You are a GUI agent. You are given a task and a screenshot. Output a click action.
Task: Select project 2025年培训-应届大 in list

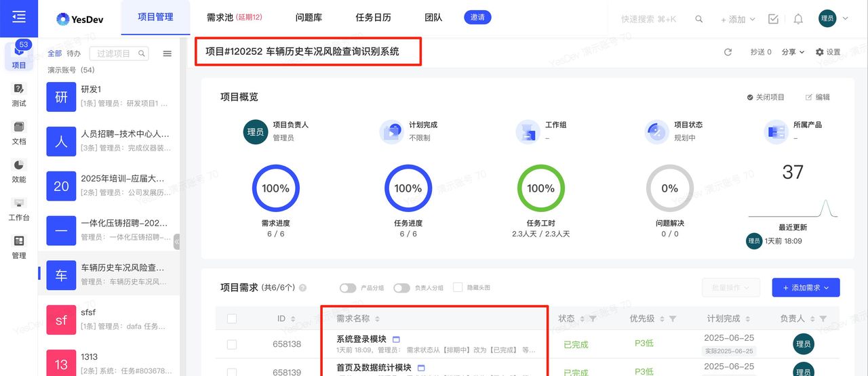point(109,186)
